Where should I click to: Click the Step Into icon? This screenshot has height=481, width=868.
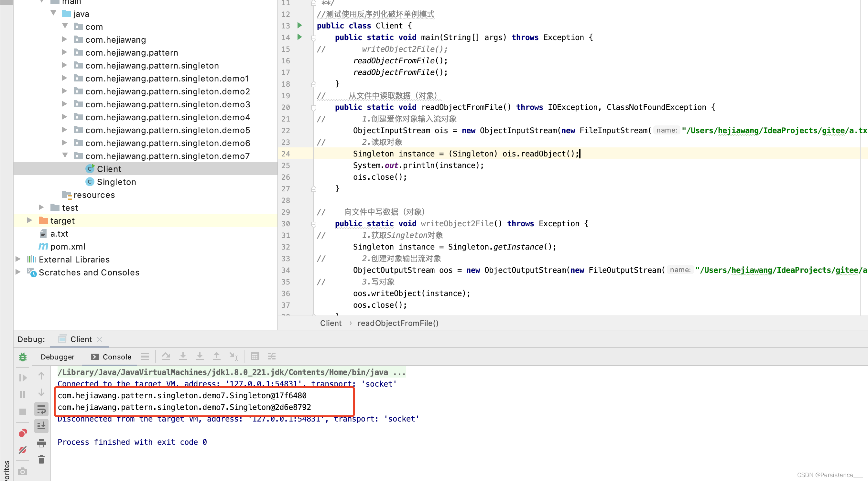183,356
